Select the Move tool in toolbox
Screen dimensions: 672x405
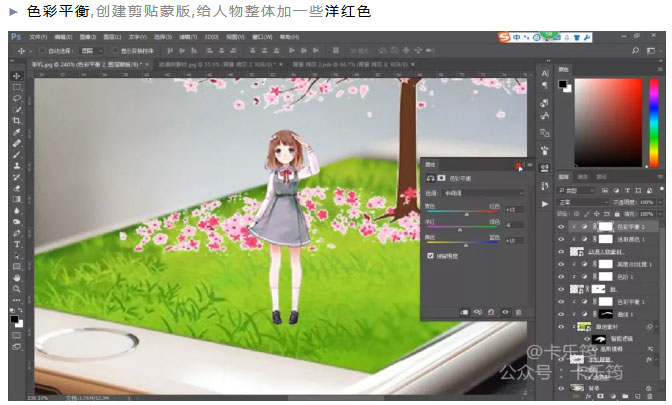point(17,76)
